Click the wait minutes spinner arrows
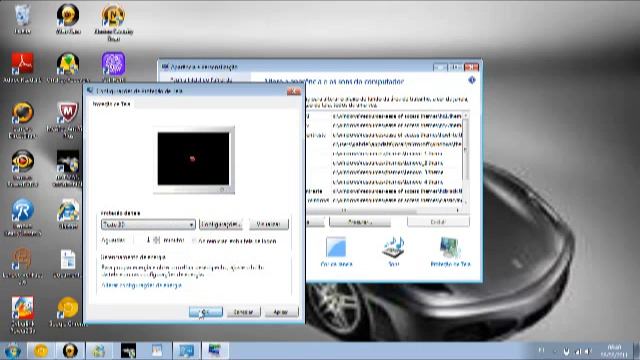Viewport: 640px width, 360px height. point(157,240)
